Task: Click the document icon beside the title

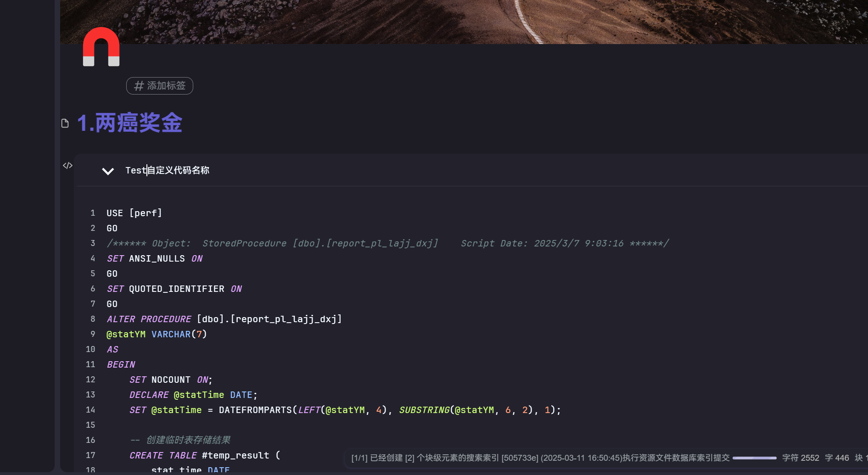Action: [x=65, y=123]
